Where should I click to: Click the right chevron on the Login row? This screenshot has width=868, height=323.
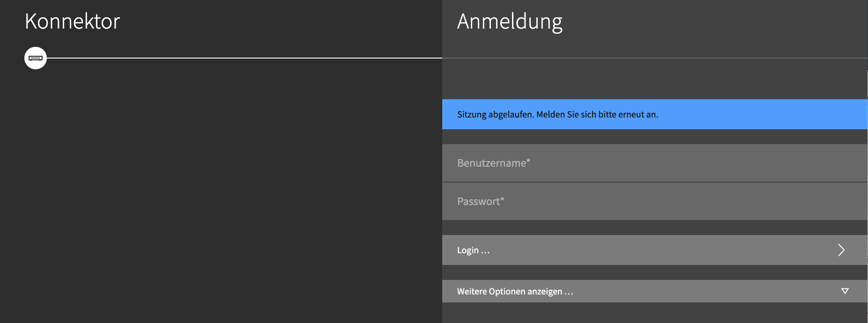(x=841, y=250)
